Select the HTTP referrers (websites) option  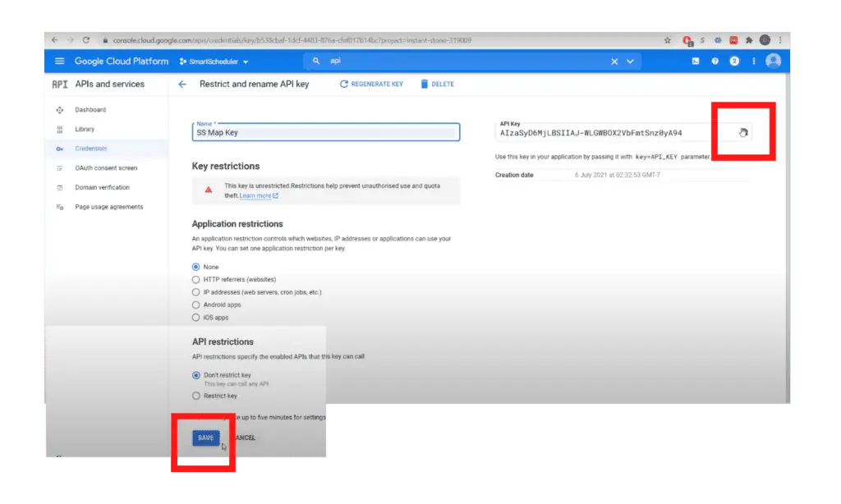click(195, 280)
